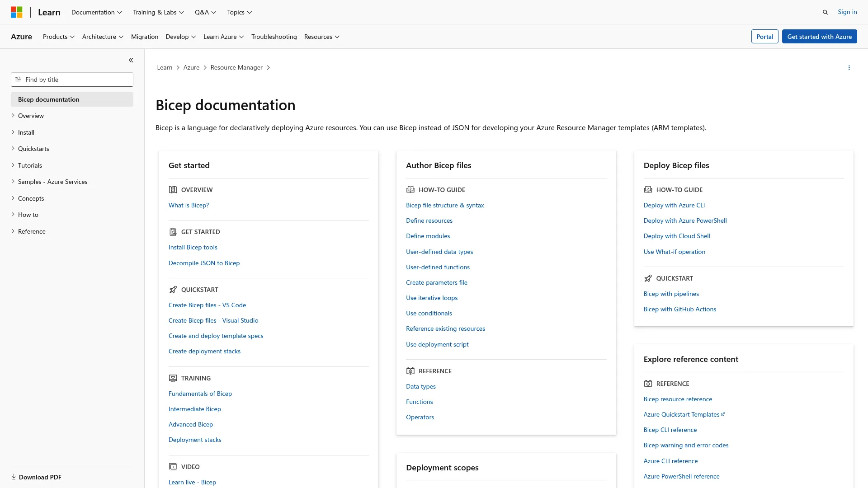Expand the Install tree node
The image size is (868, 488).
(x=13, y=132)
